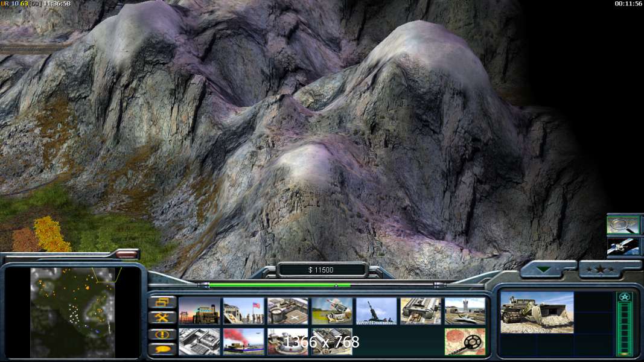
Task: Open the three-star General's promotions button
Action: point(601,270)
